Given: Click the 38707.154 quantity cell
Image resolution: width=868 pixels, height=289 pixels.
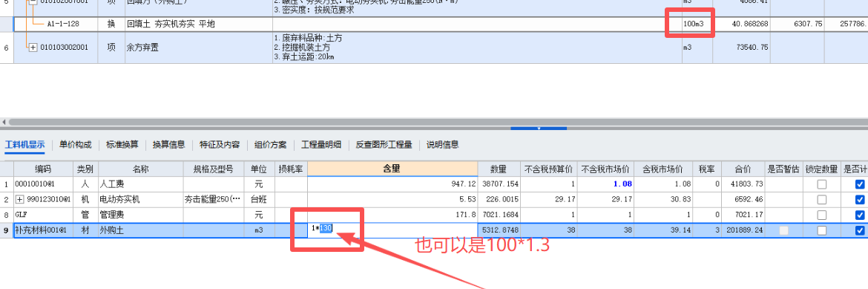Looking at the screenshot, I should point(499,184).
